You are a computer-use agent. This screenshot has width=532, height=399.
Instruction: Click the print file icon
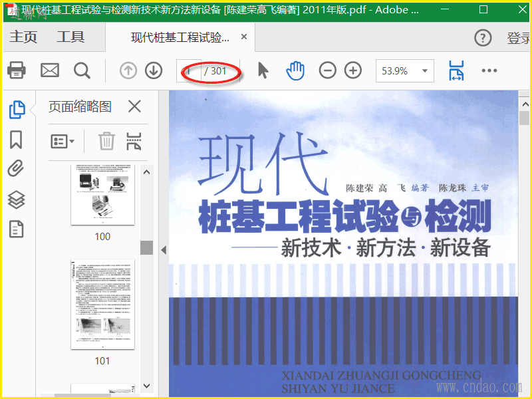point(16,70)
